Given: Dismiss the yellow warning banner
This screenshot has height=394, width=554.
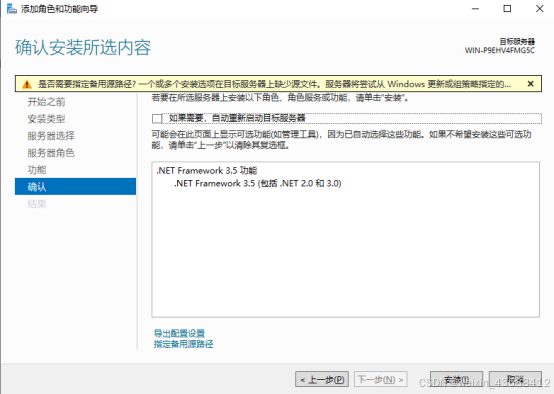Looking at the screenshot, I should click(x=530, y=84).
